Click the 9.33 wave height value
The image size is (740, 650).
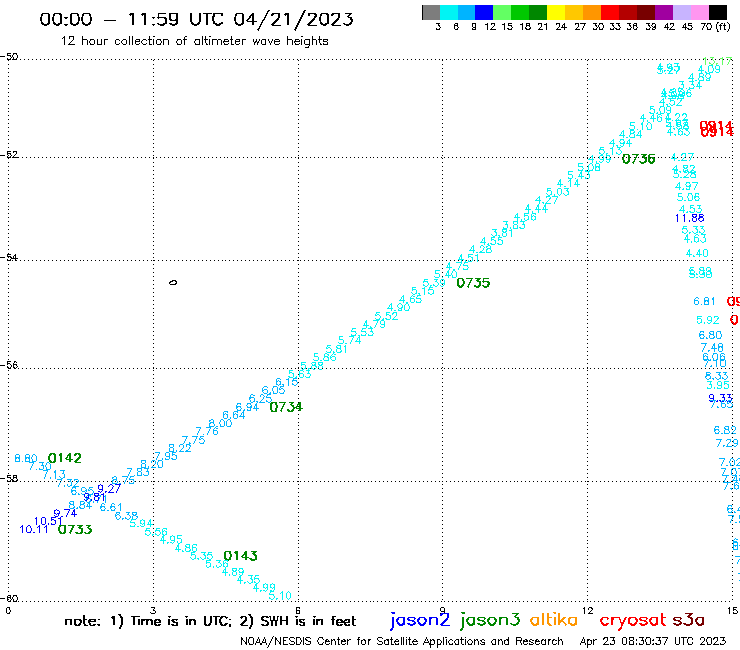pos(721,398)
